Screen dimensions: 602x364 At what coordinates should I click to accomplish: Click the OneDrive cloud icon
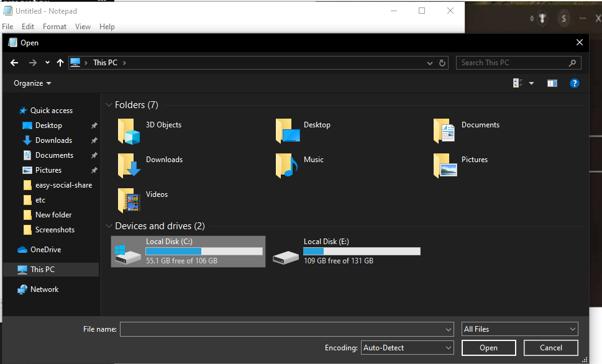pos(22,250)
